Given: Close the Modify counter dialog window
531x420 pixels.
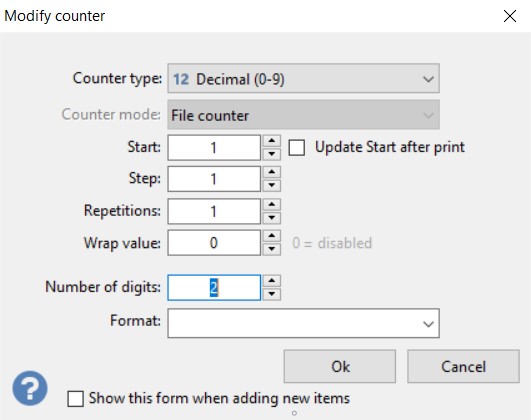Looking at the screenshot, I should pos(510,16).
